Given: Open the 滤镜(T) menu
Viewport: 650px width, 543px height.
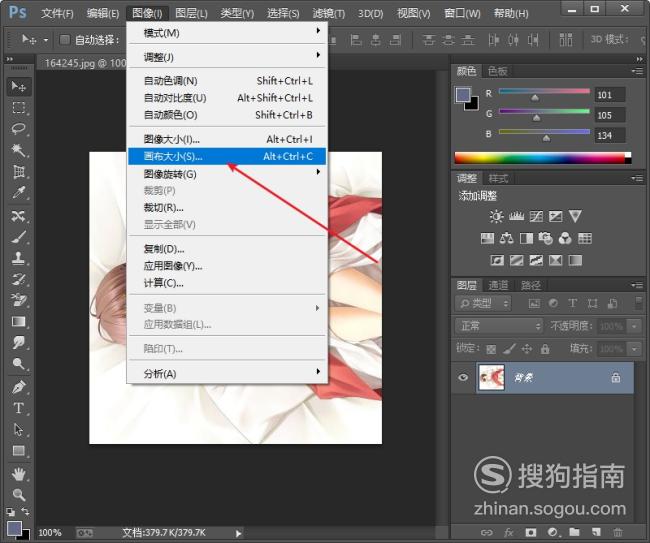Looking at the screenshot, I should [x=329, y=13].
